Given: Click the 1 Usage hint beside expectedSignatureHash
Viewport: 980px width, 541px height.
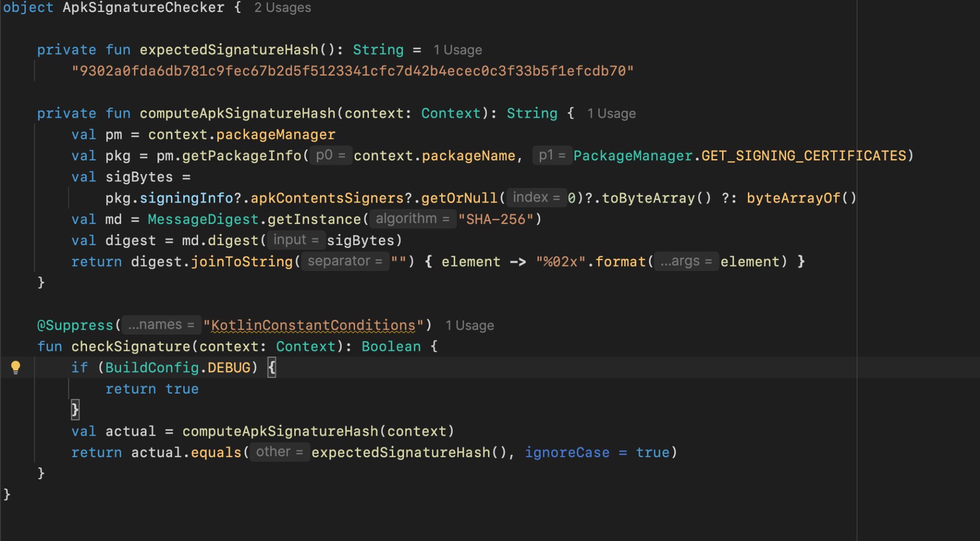Looking at the screenshot, I should 457,50.
